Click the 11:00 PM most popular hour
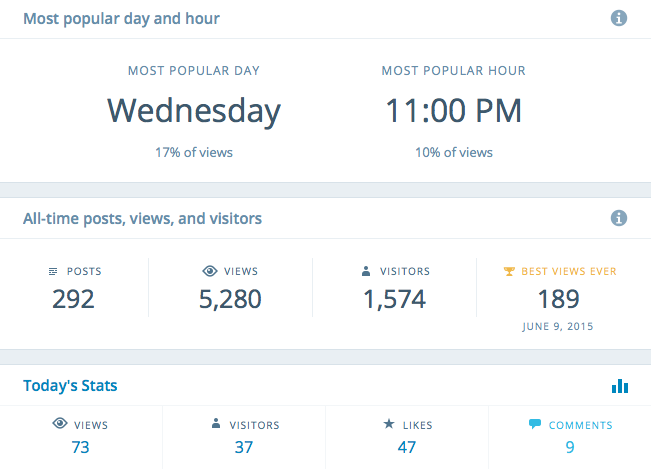 click(x=454, y=110)
